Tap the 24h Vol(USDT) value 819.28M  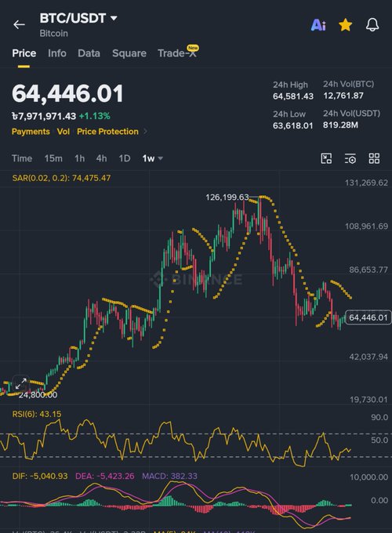pyautogui.click(x=340, y=125)
